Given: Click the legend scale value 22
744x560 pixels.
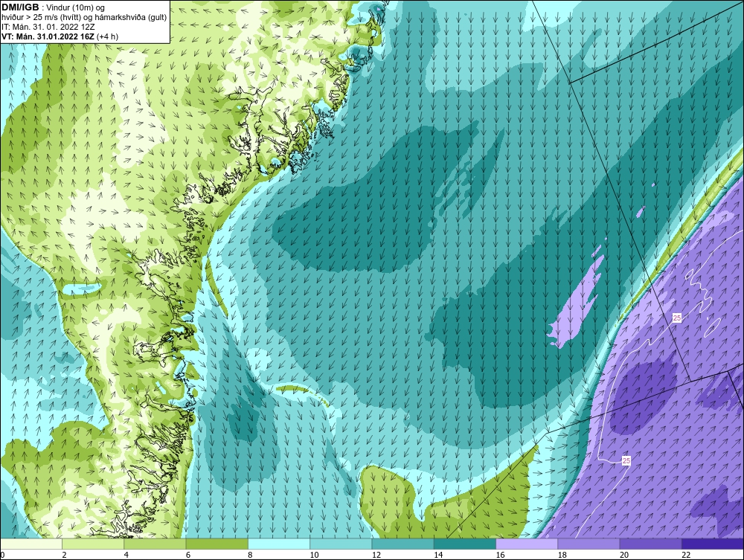Looking at the screenshot, I should (x=686, y=556).
